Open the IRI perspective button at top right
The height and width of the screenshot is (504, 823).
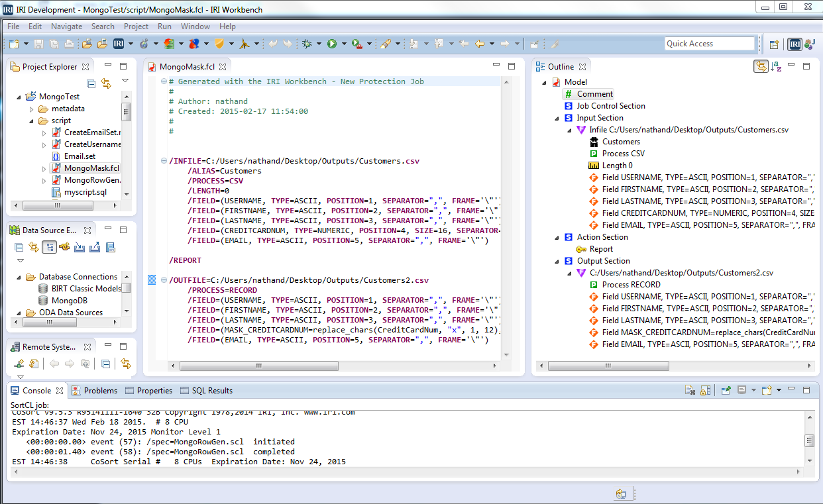coord(795,44)
